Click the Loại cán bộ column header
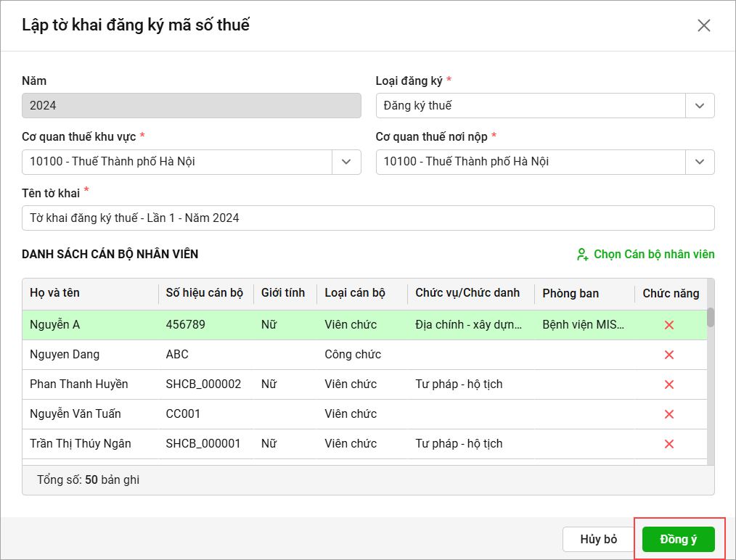Screen dimensions: 736x560 (355, 294)
